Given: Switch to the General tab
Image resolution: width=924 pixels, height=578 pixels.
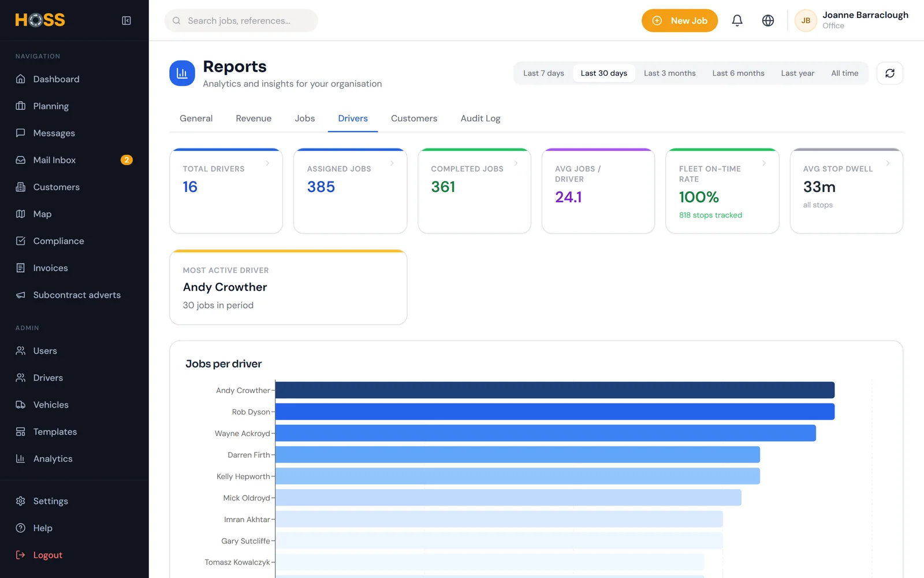Looking at the screenshot, I should tap(196, 118).
